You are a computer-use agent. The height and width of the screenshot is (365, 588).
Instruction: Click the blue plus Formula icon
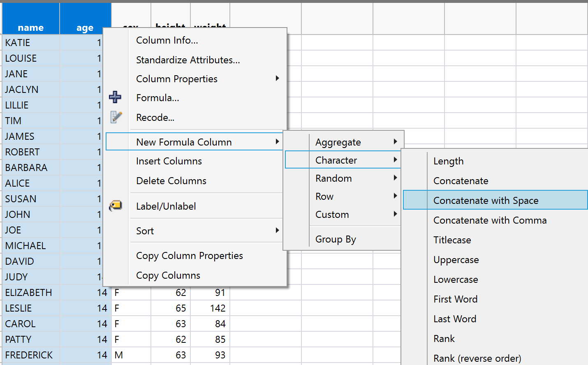coord(115,97)
